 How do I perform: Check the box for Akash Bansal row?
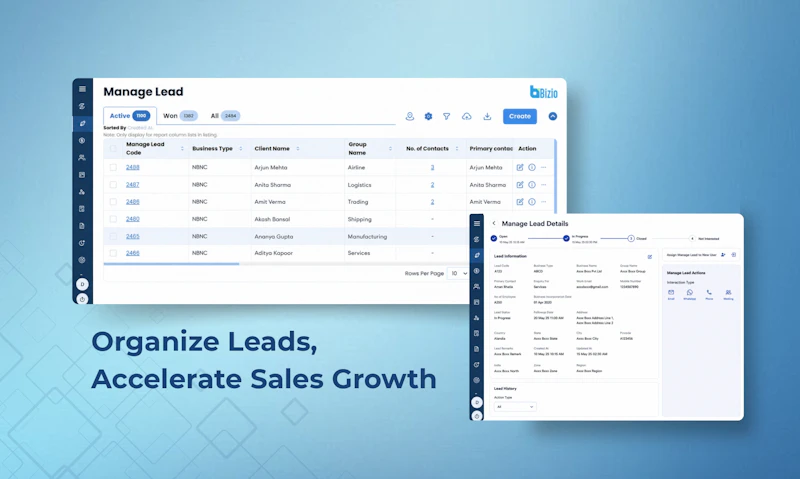point(113,219)
